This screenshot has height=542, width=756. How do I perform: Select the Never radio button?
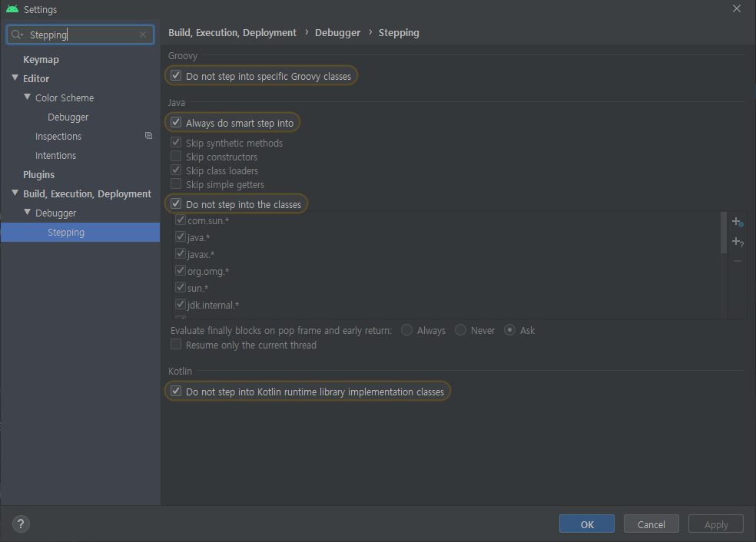pyautogui.click(x=460, y=330)
